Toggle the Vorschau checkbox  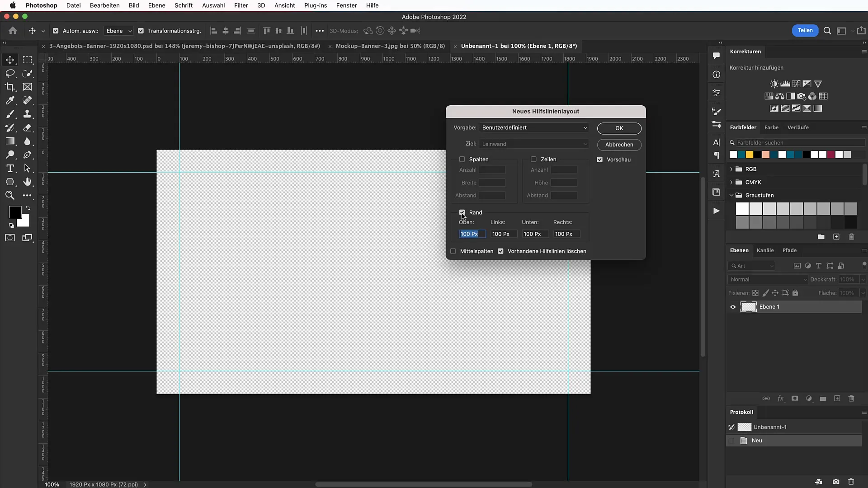pos(600,160)
